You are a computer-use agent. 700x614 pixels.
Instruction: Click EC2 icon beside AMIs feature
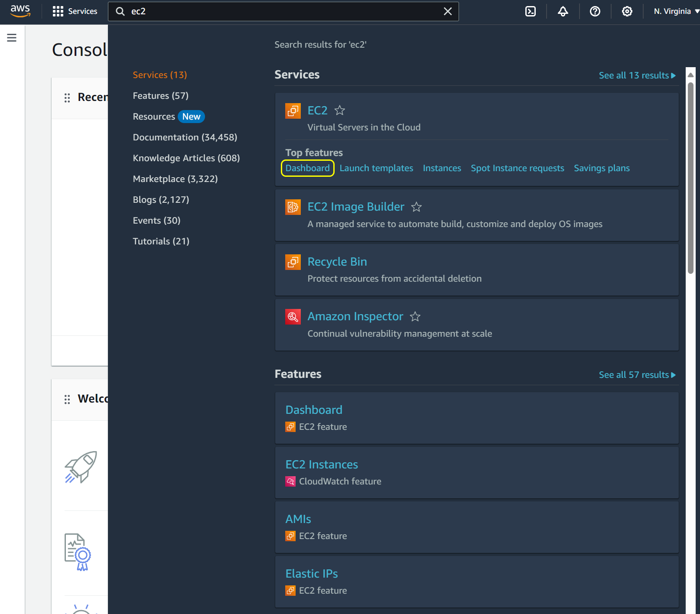[290, 536]
